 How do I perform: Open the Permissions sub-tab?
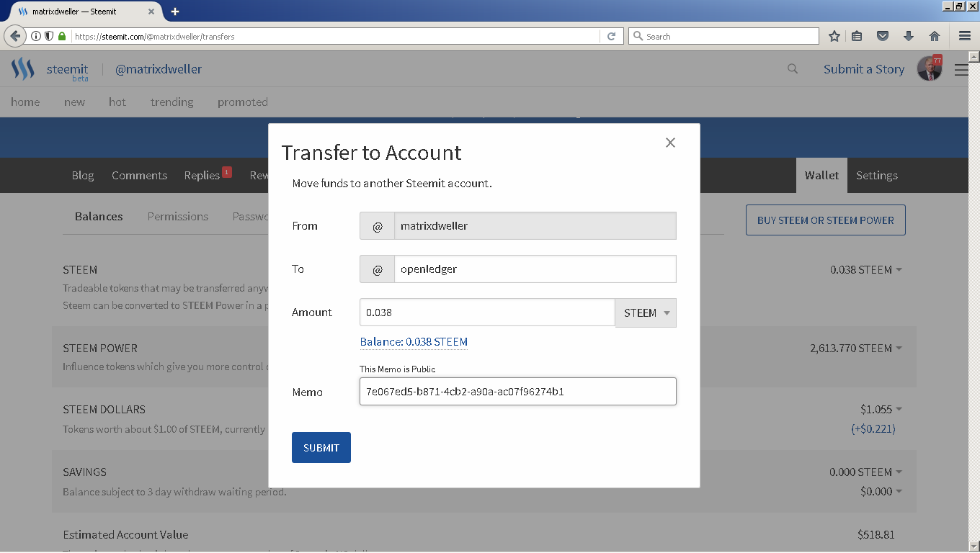tap(178, 216)
